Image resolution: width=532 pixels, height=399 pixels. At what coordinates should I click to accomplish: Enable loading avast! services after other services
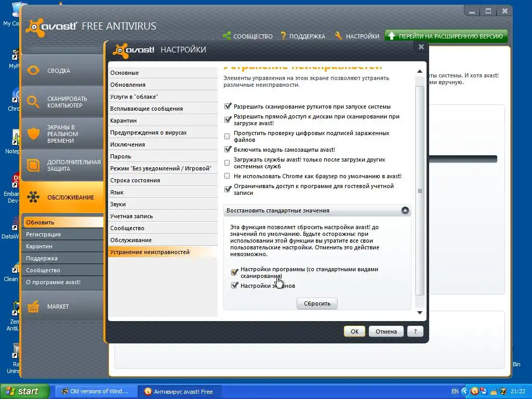[x=227, y=163]
